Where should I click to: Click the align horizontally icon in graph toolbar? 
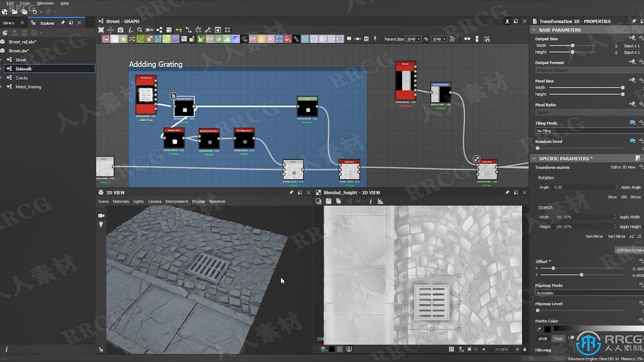(467, 39)
